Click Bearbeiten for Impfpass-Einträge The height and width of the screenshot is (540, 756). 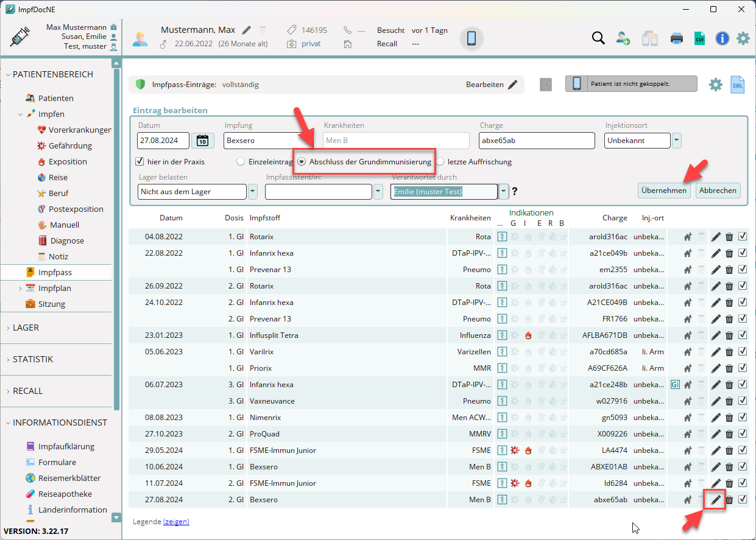click(x=492, y=85)
